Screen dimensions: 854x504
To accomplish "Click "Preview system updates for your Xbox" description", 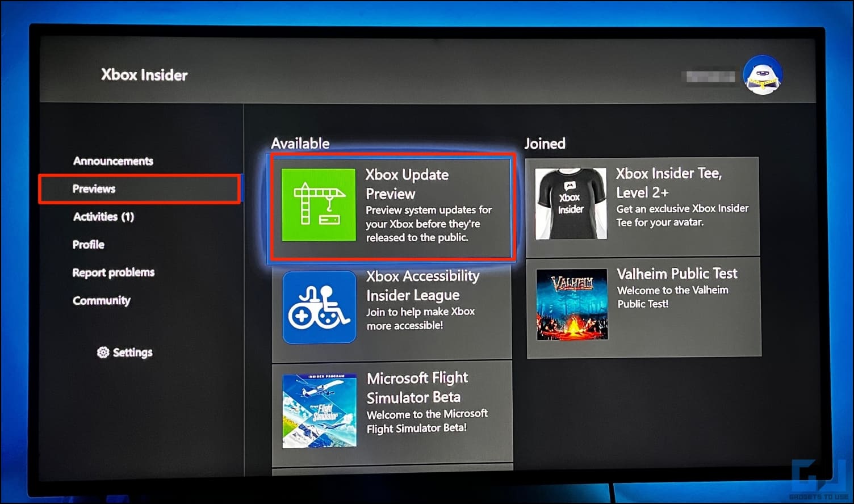I will point(429,224).
